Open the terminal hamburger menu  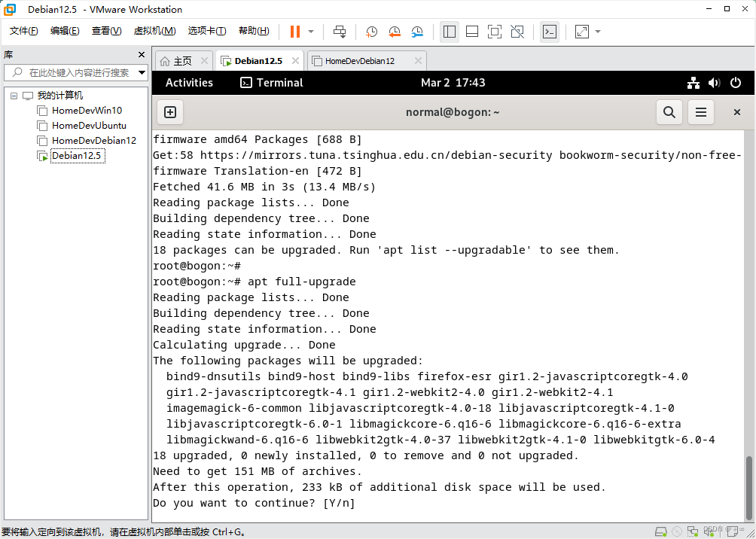[700, 111]
